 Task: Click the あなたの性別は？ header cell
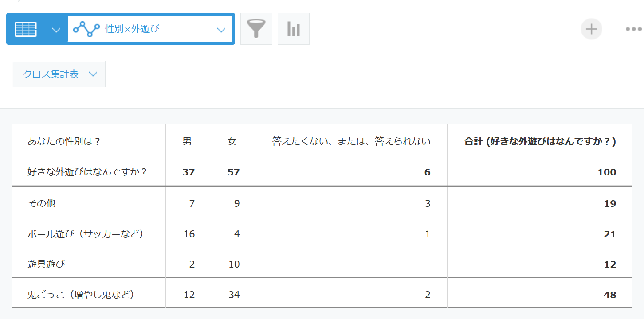pos(64,141)
